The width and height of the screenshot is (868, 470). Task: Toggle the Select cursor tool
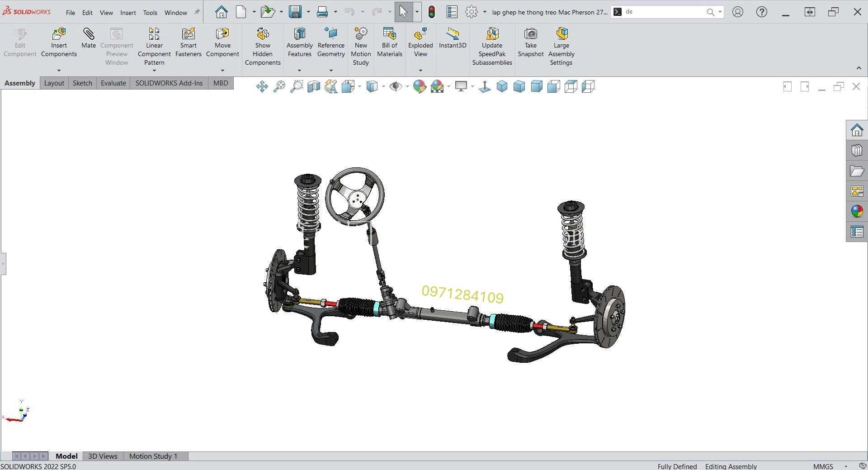(403, 12)
